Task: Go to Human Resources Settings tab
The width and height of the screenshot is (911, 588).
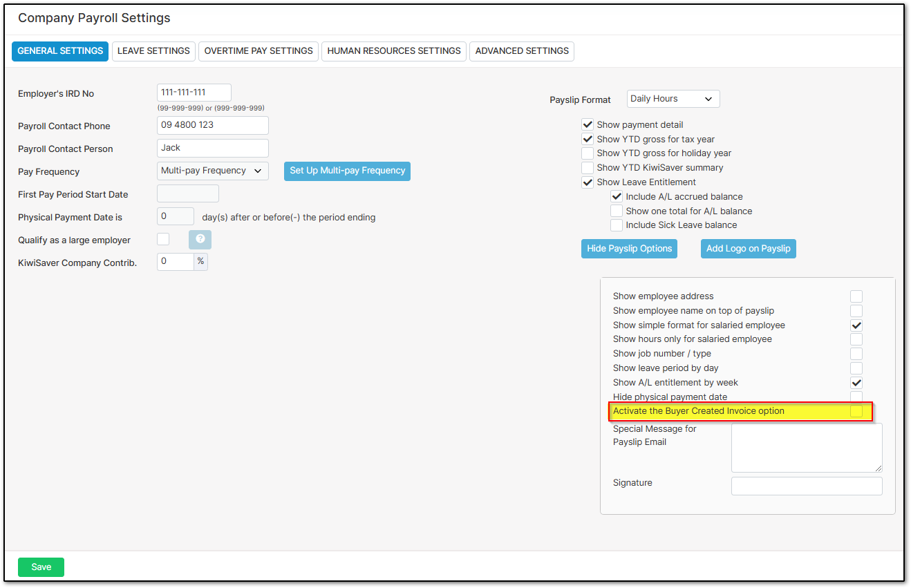Action: [x=394, y=51]
